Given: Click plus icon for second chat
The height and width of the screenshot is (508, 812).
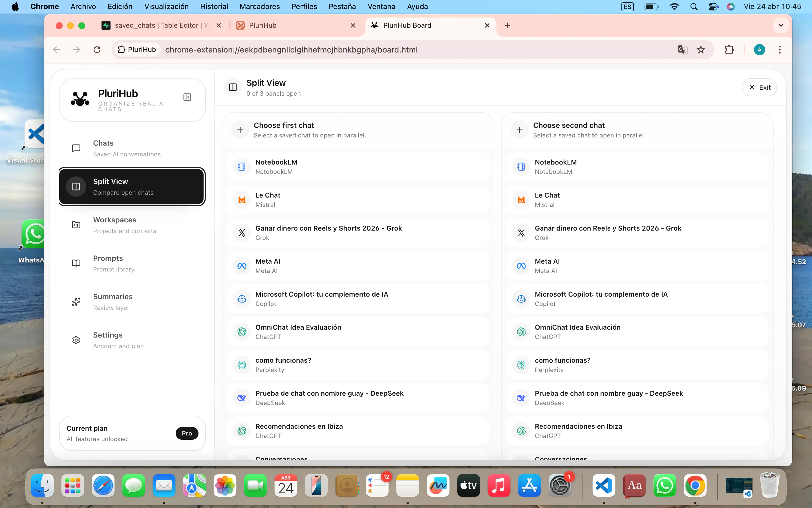Looking at the screenshot, I should pos(519,130).
